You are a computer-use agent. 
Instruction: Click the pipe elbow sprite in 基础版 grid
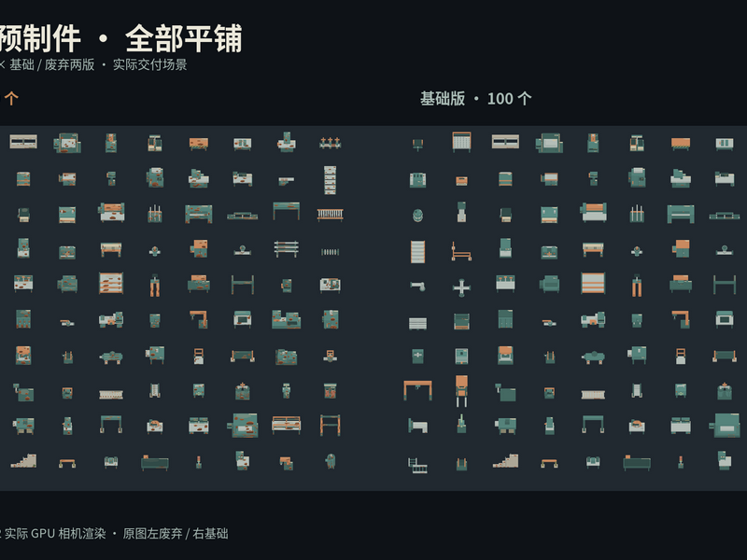tap(417, 286)
